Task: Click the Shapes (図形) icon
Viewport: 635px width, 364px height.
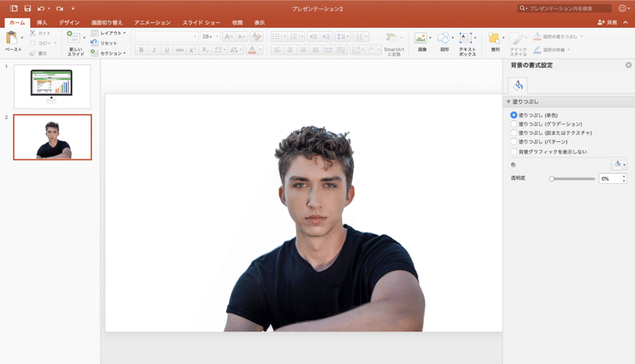Action: pos(444,38)
